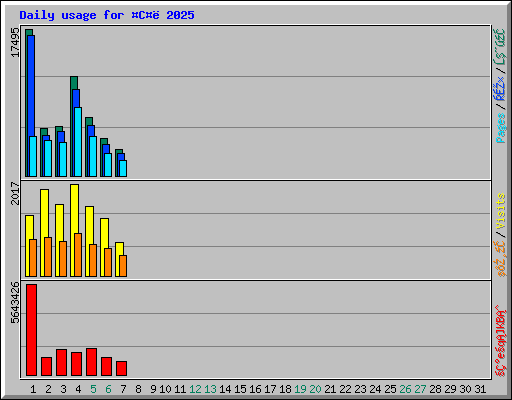Click the day label 9 on x-axis

[x=153, y=389]
